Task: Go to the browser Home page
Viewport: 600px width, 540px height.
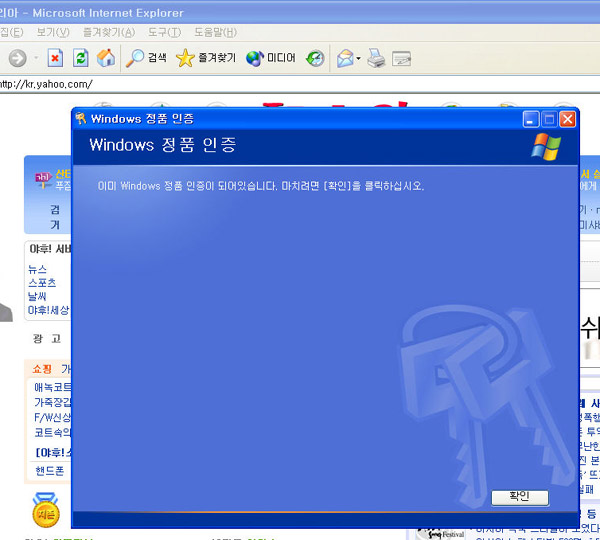Action: [x=105, y=58]
